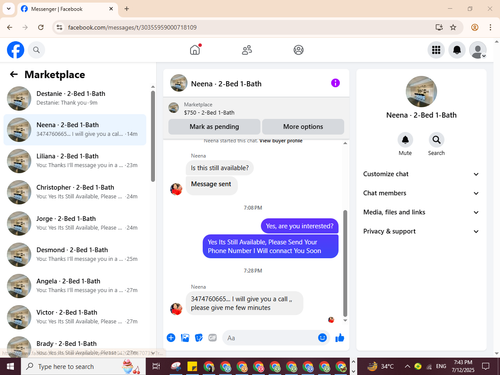Open Destanie 2-Bed 1-Bath conversation
Viewport: 500px width, 375px height.
coord(75,98)
